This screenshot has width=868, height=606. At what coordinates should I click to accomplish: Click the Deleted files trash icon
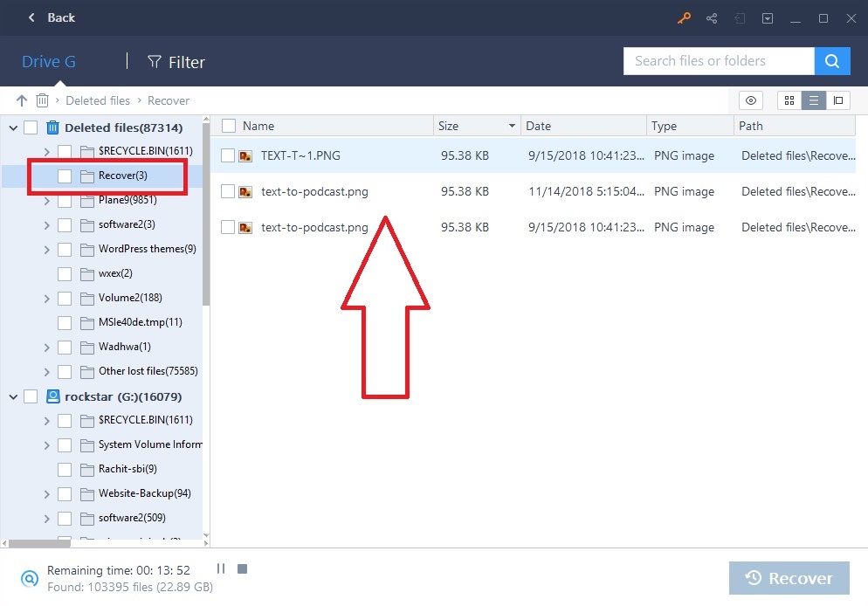coord(52,127)
